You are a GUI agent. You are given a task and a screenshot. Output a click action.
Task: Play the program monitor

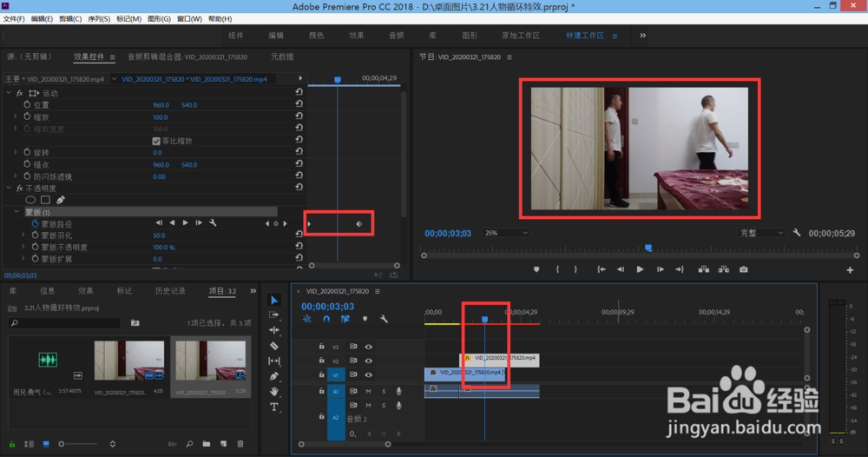640,269
